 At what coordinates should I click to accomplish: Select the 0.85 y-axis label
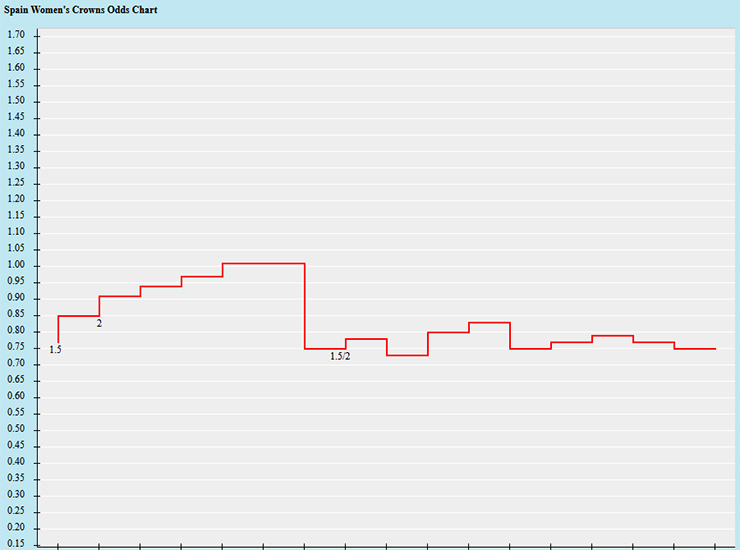[16, 314]
